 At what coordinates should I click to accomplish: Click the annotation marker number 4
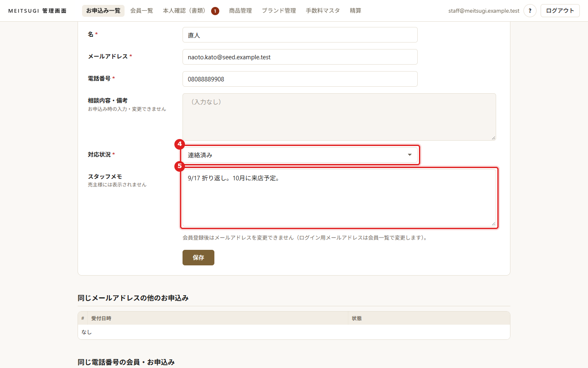[x=179, y=144]
